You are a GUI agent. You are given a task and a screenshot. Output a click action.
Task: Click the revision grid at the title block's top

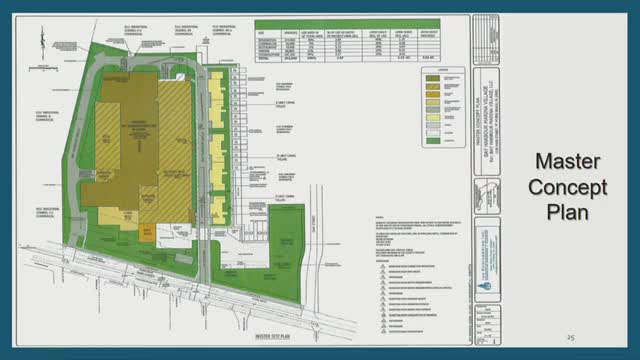click(486, 39)
